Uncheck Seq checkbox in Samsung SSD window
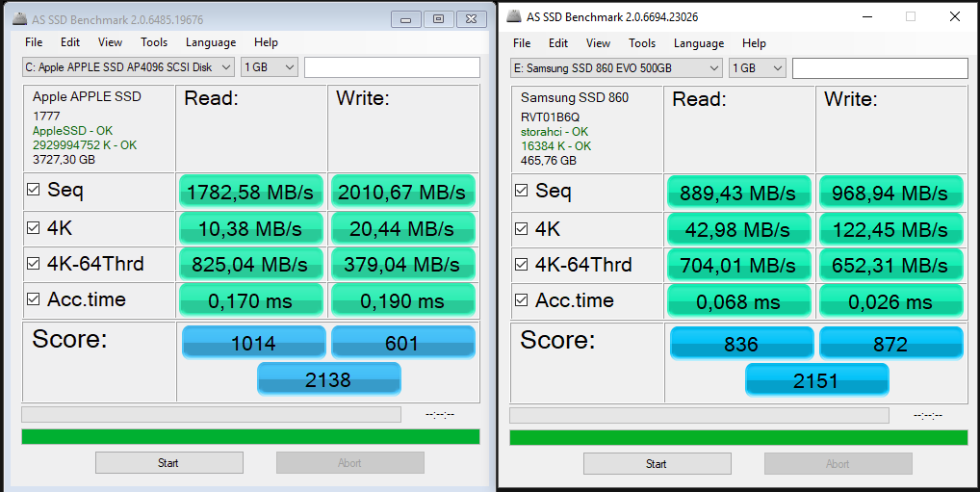 point(521,190)
